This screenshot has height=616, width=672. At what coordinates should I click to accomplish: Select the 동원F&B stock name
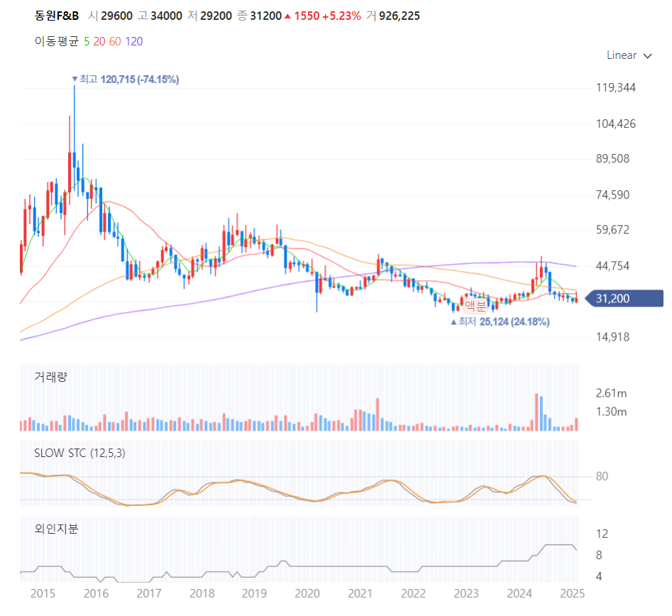[x=57, y=16]
